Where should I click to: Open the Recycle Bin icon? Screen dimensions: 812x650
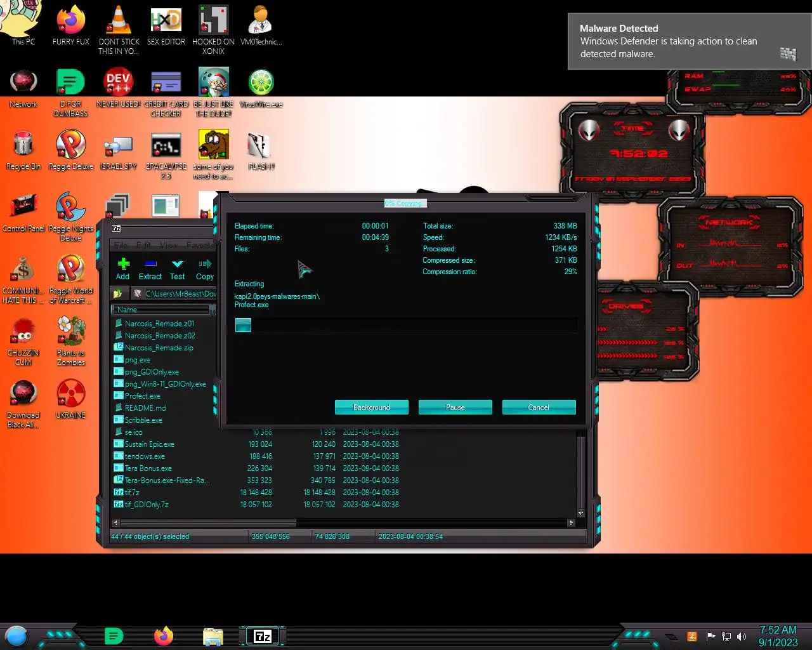(x=23, y=150)
